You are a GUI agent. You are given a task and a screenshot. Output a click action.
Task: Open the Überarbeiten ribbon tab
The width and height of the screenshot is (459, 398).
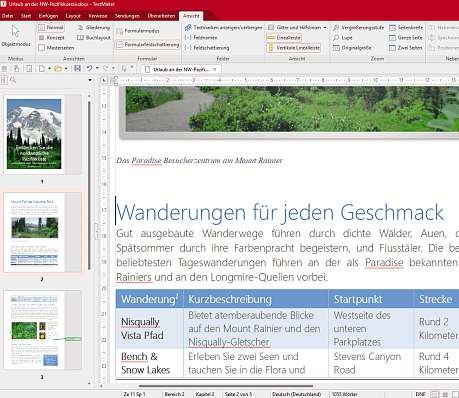(x=161, y=16)
